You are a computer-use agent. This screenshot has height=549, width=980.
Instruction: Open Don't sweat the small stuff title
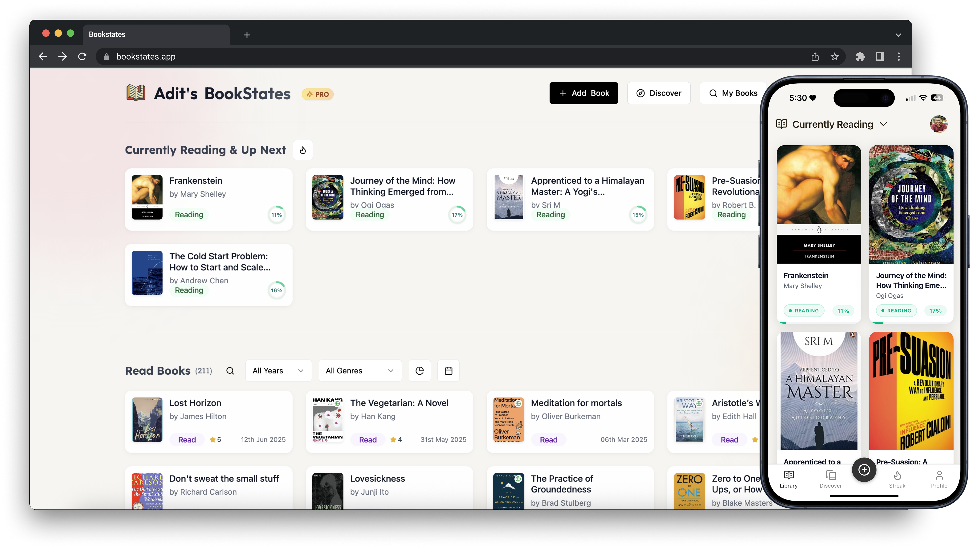point(225,479)
